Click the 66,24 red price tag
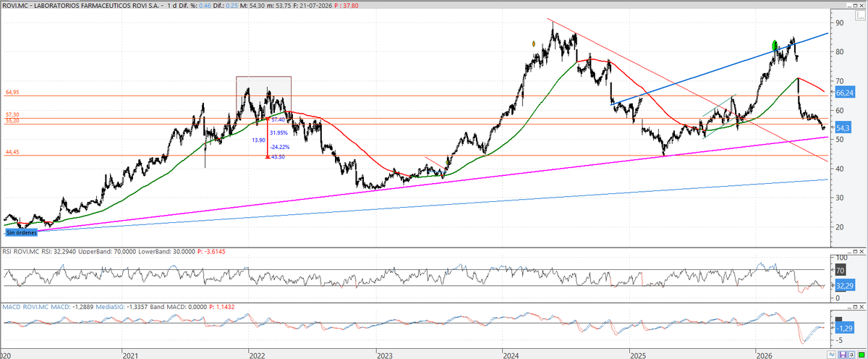Image resolution: width=868 pixels, height=359 pixels. coord(845,93)
